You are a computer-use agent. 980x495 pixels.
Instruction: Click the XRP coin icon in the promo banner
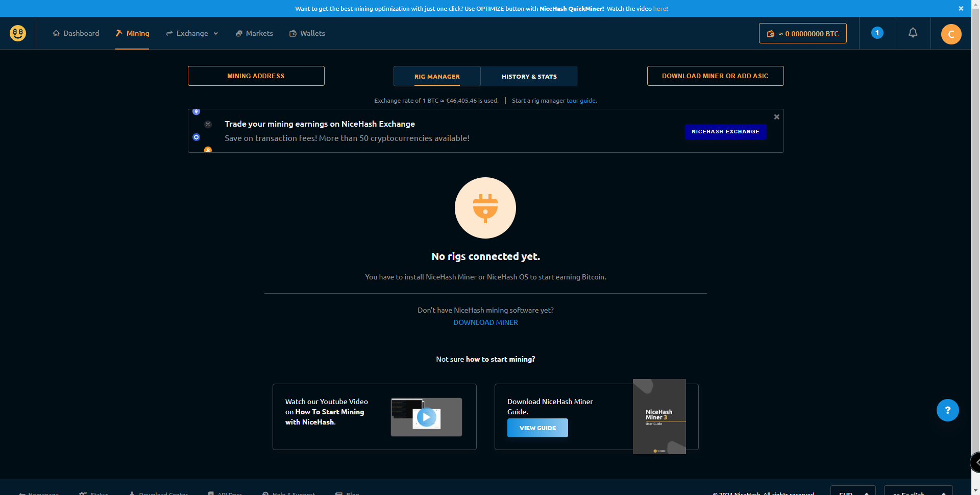[x=208, y=124]
